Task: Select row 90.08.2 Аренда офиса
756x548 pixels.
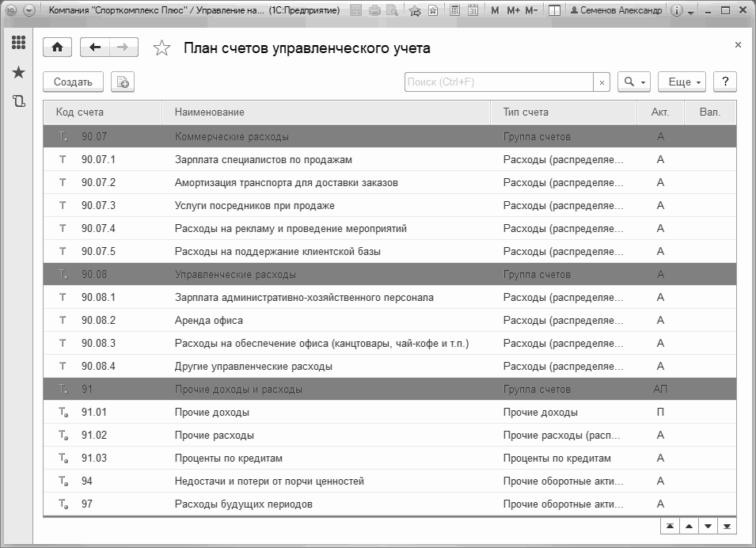Action: [389, 320]
